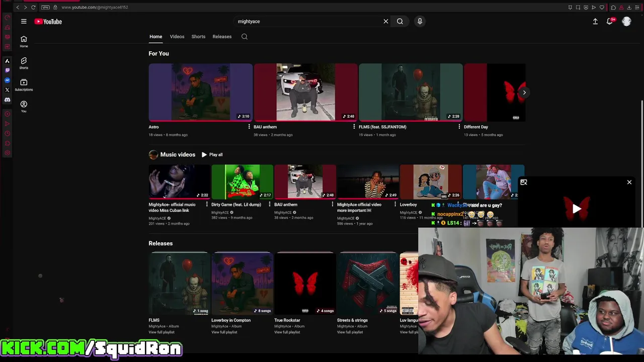Open options for Miss Cuban link video
Image resolution: width=644 pixels, height=362 pixels.
tap(207, 205)
